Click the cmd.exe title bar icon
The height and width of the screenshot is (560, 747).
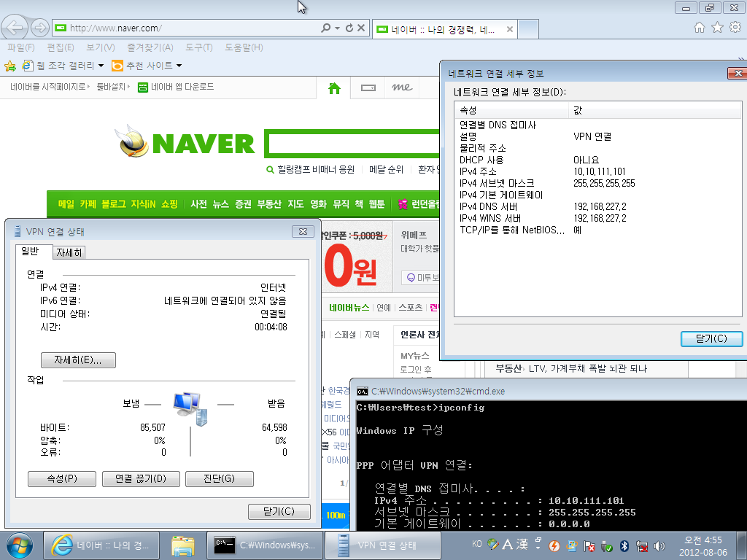pos(362,392)
